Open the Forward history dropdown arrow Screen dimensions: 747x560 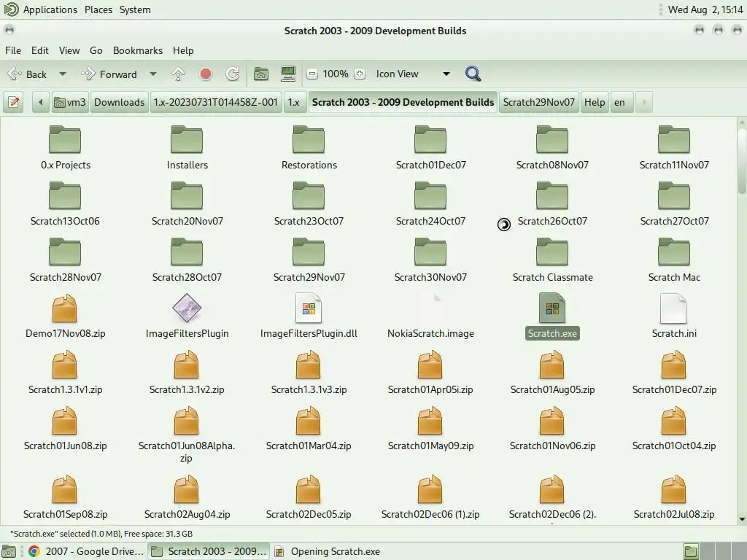pyautogui.click(x=153, y=74)
